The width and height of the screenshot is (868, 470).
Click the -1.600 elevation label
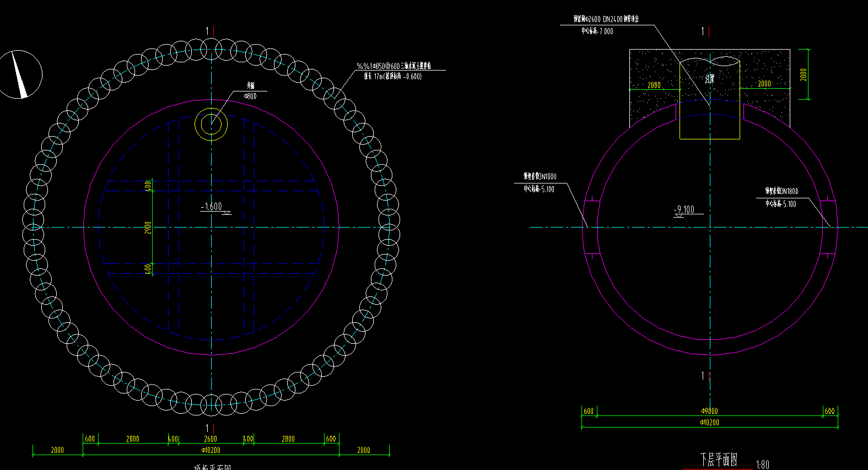pos(212,207)
